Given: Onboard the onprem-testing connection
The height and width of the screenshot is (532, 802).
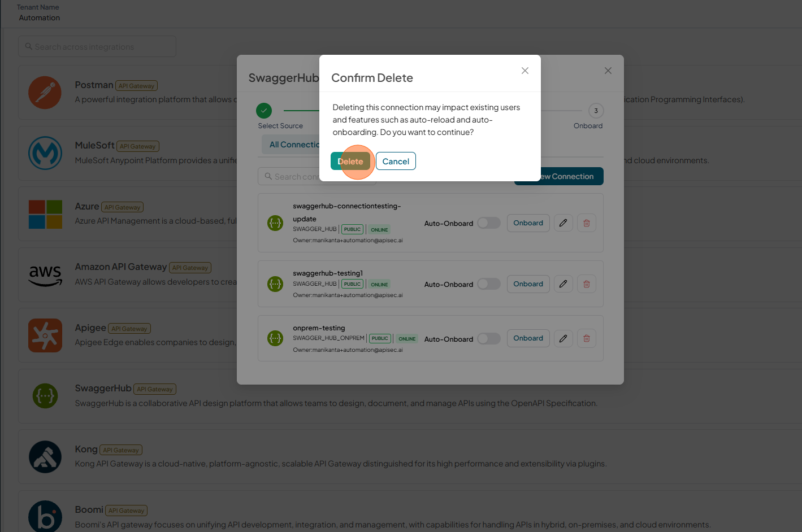Looking at the screenshot, I should (x=528, y=338).
